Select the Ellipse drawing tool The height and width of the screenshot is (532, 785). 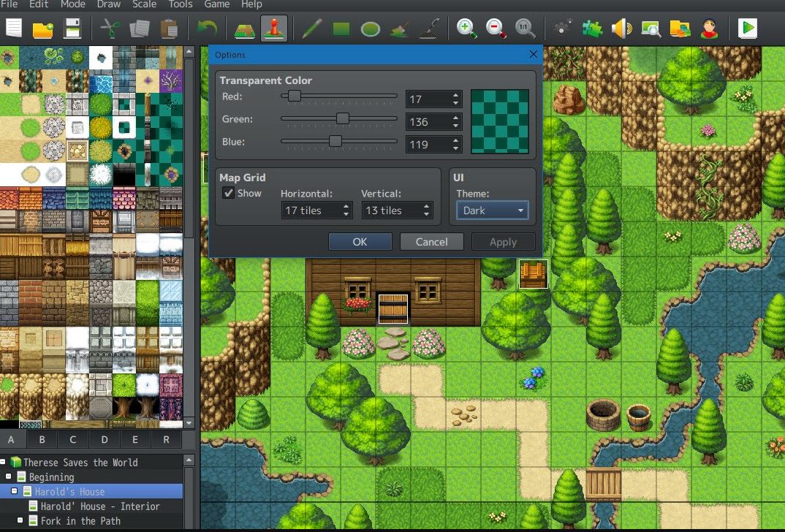coord(371,28)
